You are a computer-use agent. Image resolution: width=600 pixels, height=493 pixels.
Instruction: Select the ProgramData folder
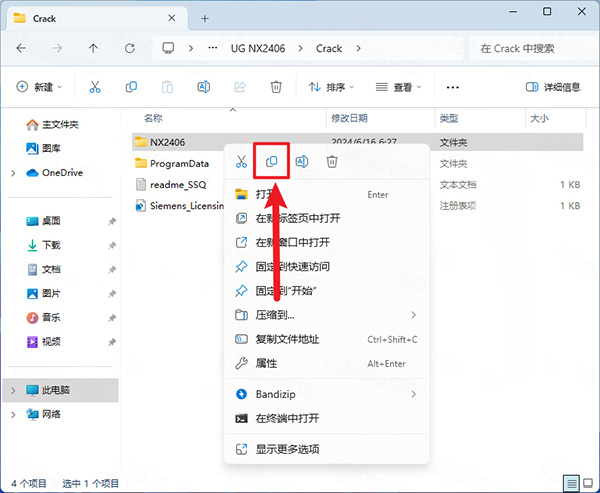click(172, 163)
